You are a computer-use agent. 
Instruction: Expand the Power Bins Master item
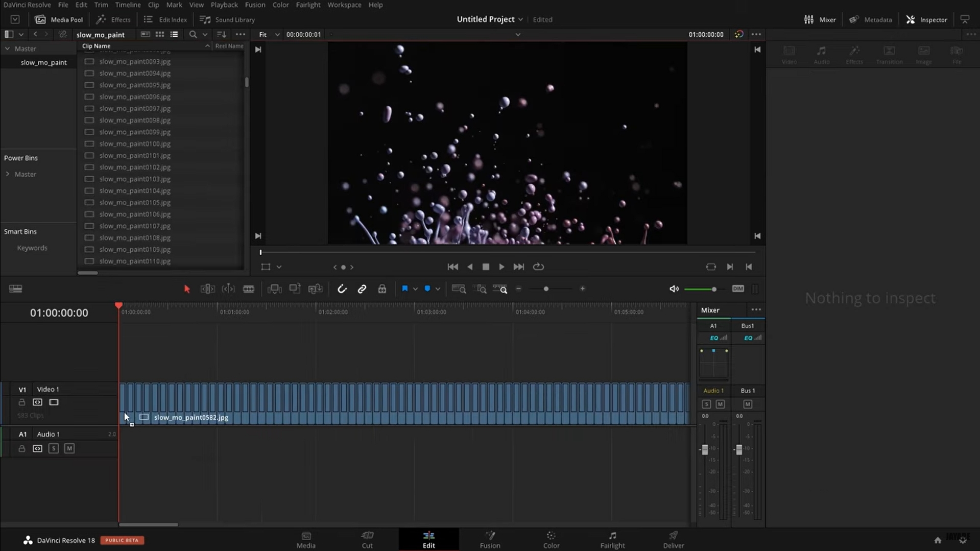(8, 174)
